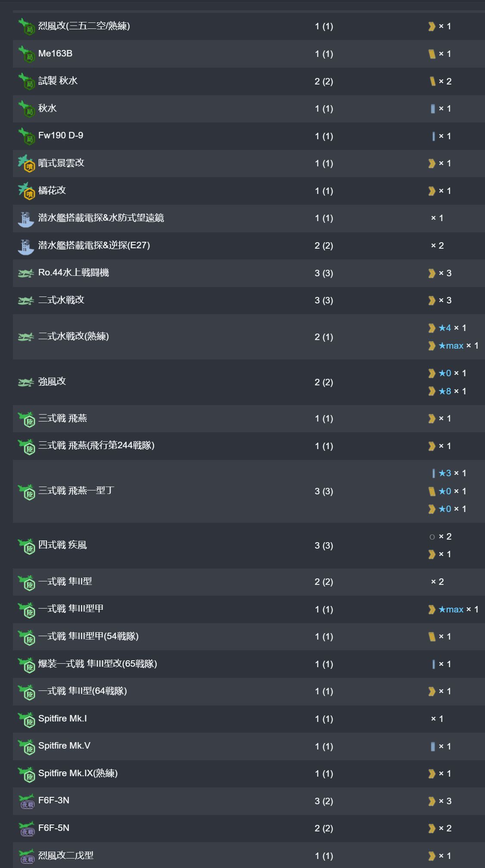Click the ★3 entry of 三式戦 飛燕一型丁
Image resolution: width=485 pixels, height=868 pixels.
[x=445, y=473]
